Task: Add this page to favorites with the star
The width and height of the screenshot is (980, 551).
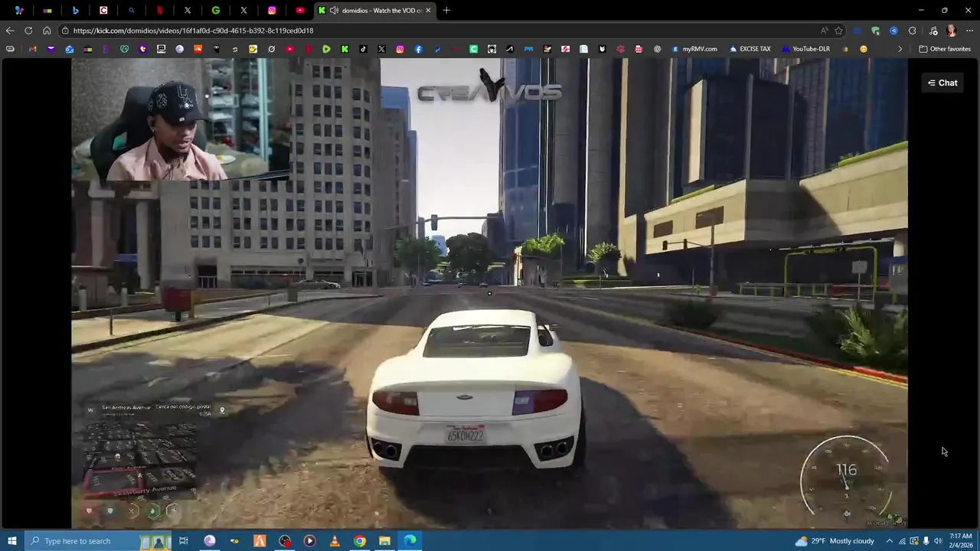Action: (839, 31)
